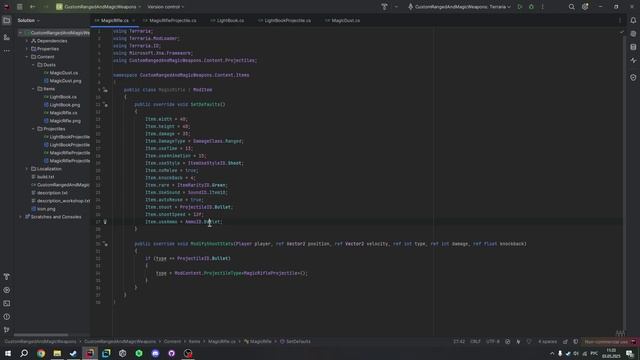Open the left sidebar circular icon above Terminal
Screen dimensions: 640x360
click(7, 290)
